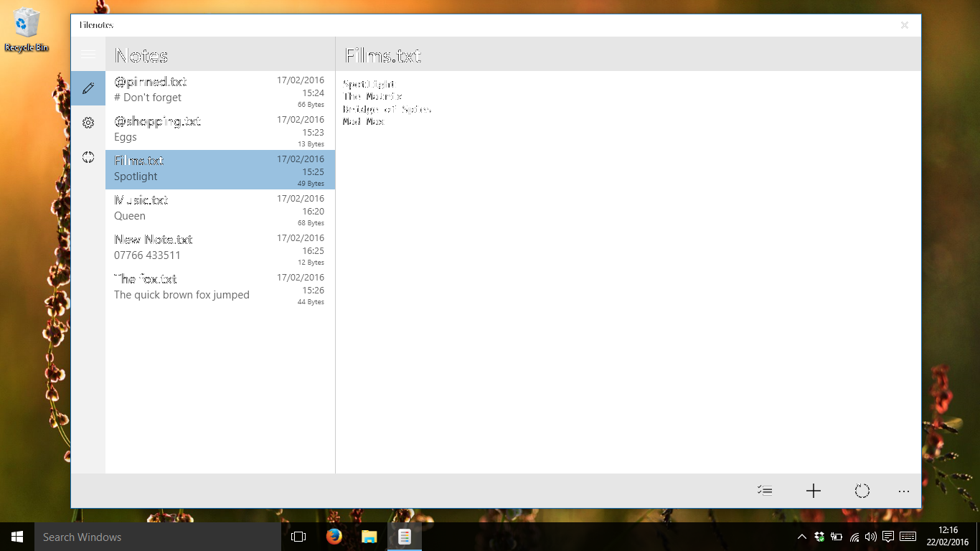Select the pencil Notes icon in sidebar
Screen dimensions: 980x551
point(88,88)
